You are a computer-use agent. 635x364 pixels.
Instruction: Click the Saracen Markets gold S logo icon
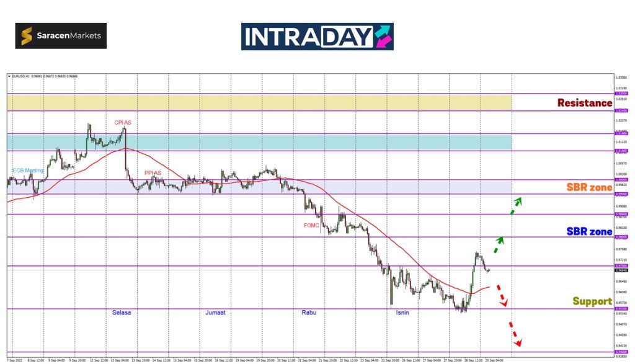pos(27,36)
